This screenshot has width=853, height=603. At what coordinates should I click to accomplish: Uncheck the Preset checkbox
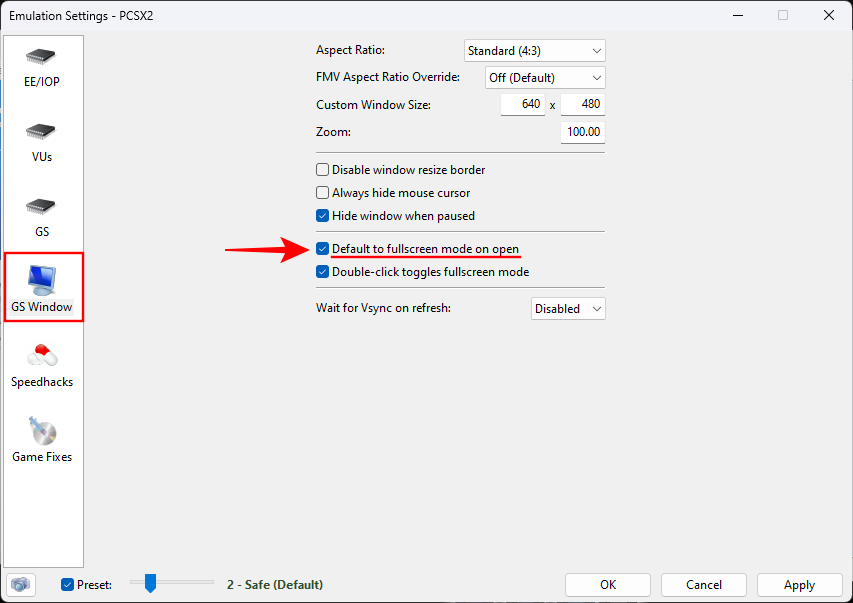click(67, 584)
